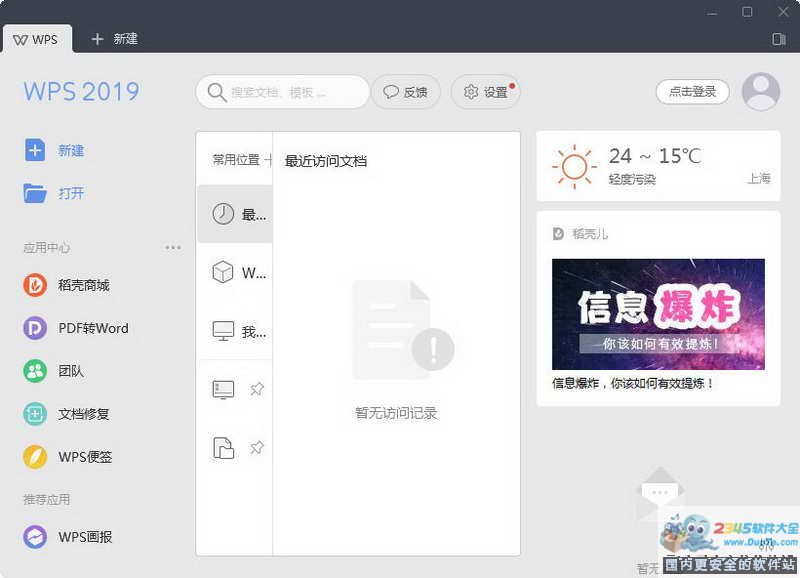Open the 稻壳商城 (Docer mall) icon
Image resolution: width=800 pixels, height=578 pixels.
(33, 285)
